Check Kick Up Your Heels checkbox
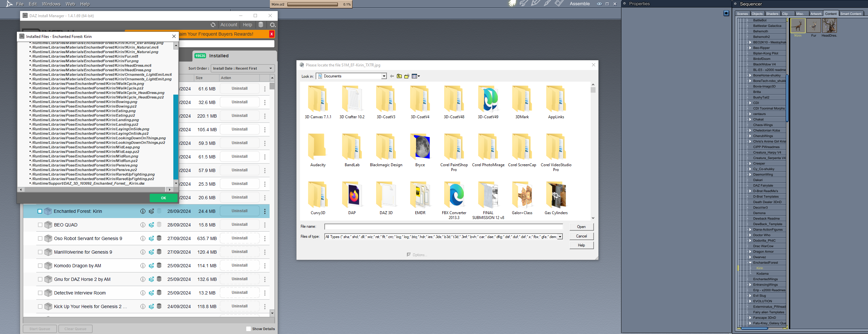 (40, 306)
